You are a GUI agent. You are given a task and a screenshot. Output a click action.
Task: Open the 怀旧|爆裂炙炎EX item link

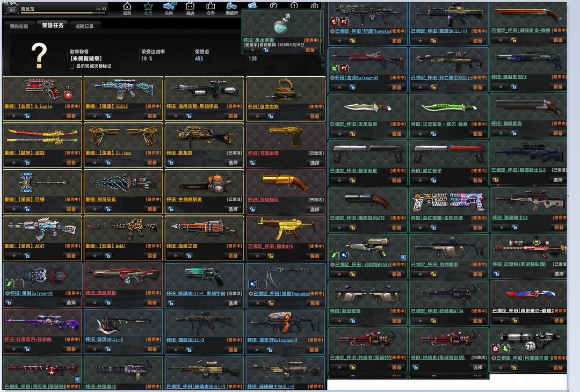[x=509, y=77]
